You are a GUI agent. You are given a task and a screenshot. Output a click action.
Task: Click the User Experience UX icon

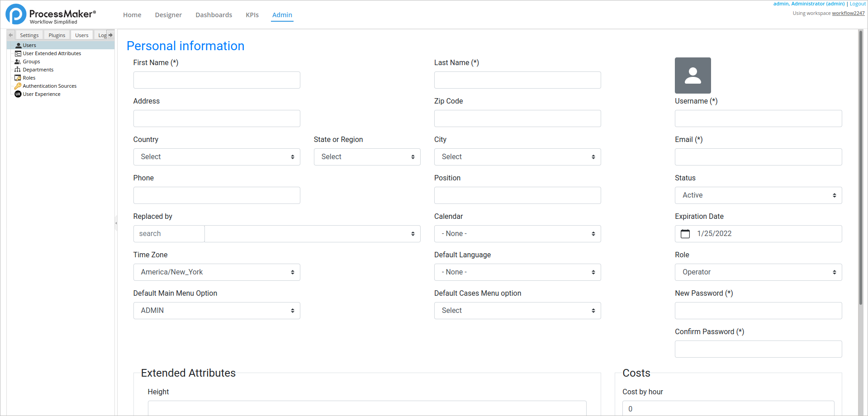pyautogui.click(x=18, y=94)
